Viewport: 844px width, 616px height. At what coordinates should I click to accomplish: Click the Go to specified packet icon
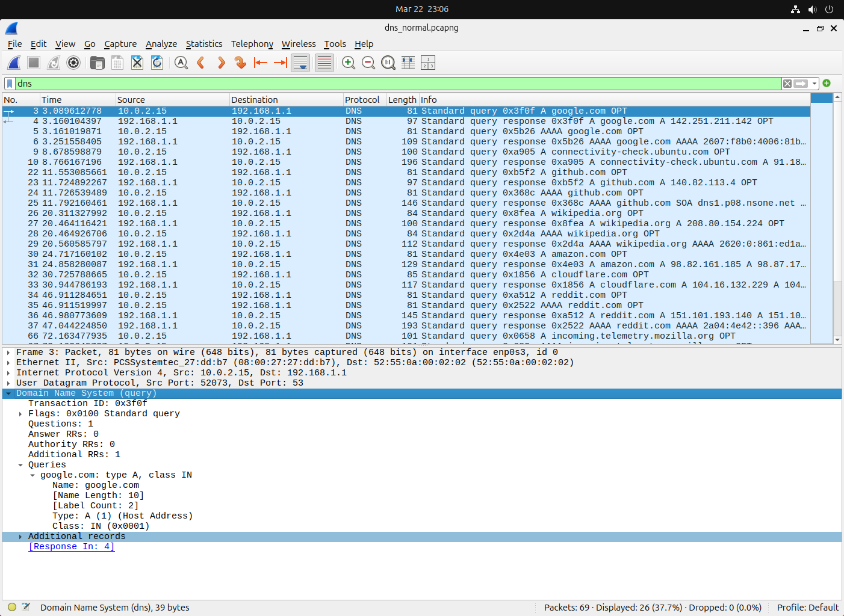(x=241, y=63)
